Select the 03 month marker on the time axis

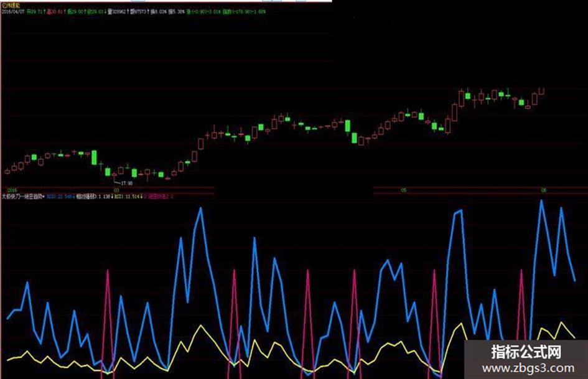tap(116, 190)
